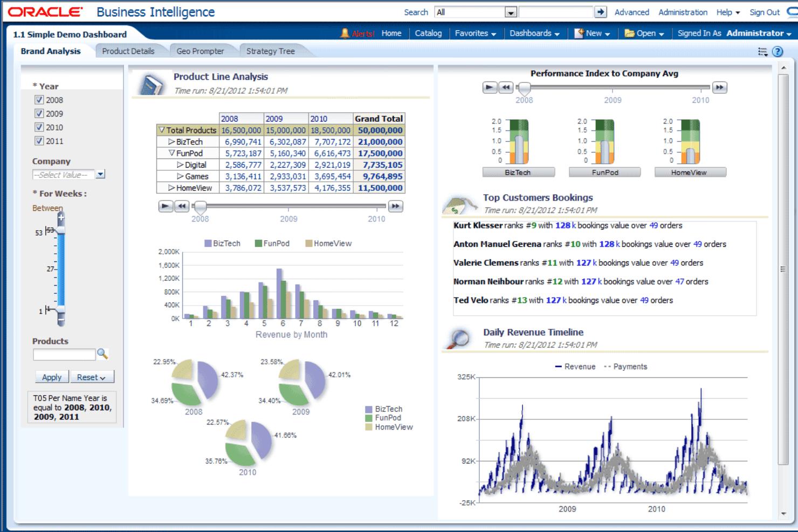The width and height of the screenshot is (798, 532).
Task: Expand the BizTech row
Action: (x=171, y=142)
